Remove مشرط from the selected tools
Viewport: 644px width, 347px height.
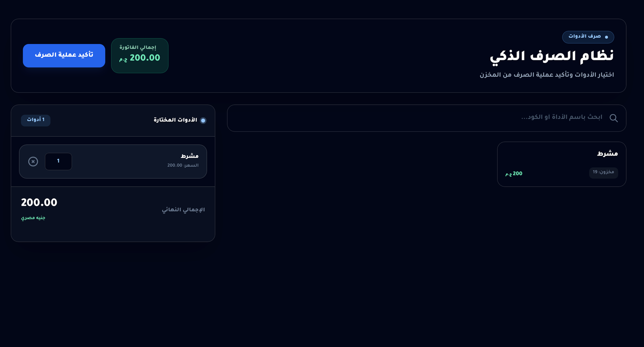pos(33,162)
